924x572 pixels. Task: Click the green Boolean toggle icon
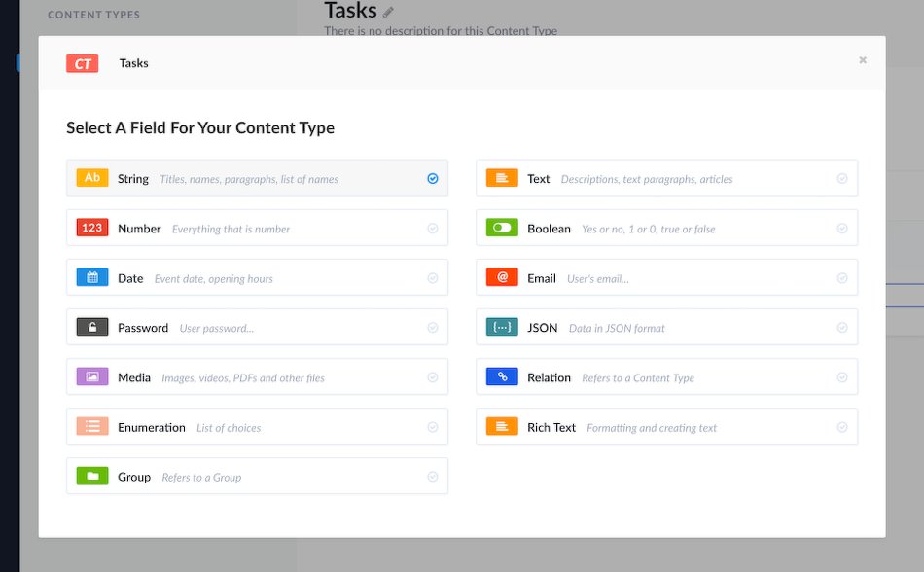pos(502,228)
